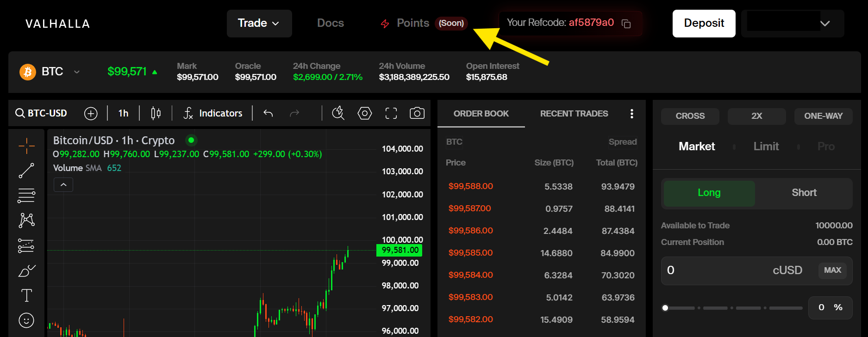Select the trend line drawing tool
The height and width of the screenshot is (337, 868).
[x=26, y=171]
